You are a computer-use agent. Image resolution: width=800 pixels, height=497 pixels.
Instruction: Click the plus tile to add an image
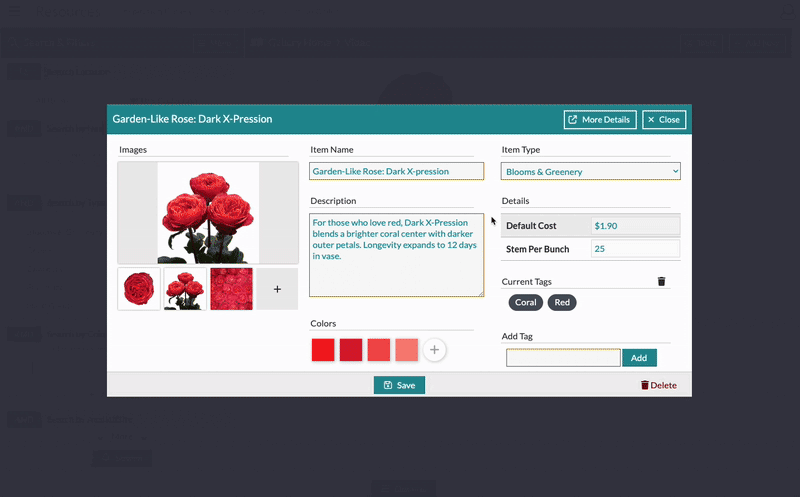277,289
